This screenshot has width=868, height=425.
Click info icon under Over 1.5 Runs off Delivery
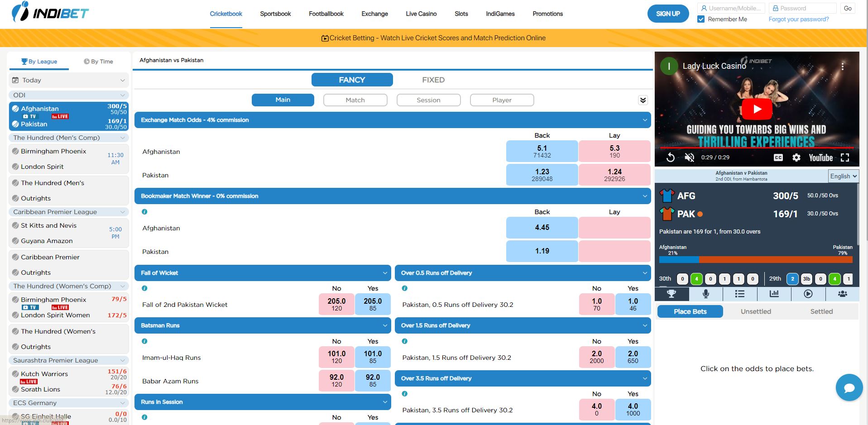[405, 341]
